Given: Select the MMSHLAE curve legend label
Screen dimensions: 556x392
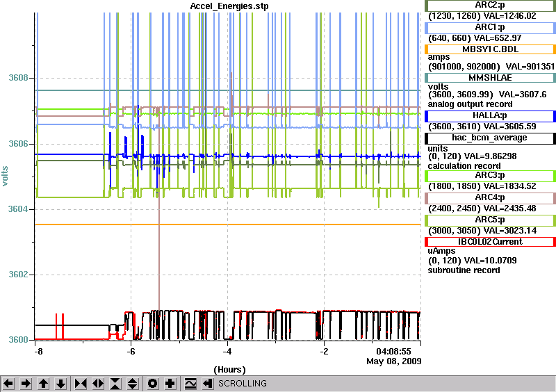Looking at the screenshot, I should (490, 78).
